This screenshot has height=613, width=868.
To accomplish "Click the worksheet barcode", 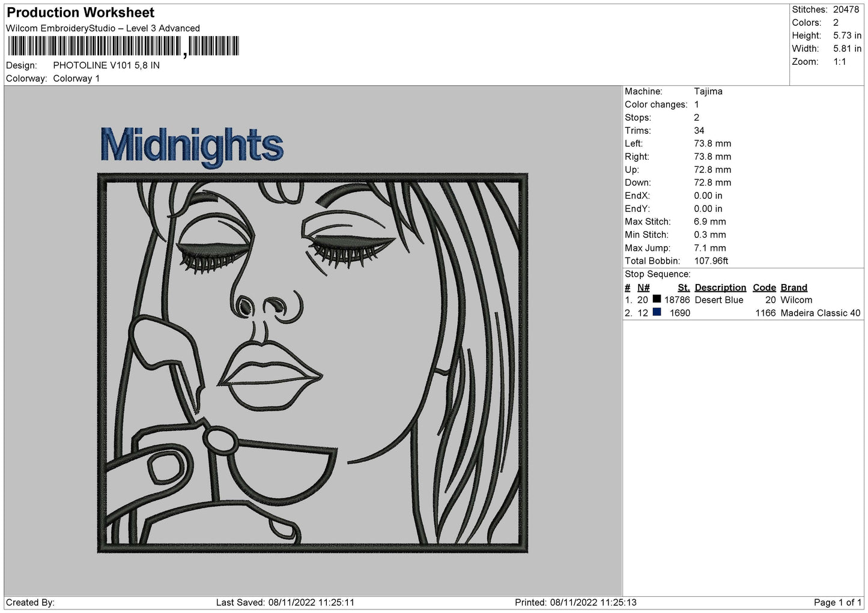I will click(123, 46).
